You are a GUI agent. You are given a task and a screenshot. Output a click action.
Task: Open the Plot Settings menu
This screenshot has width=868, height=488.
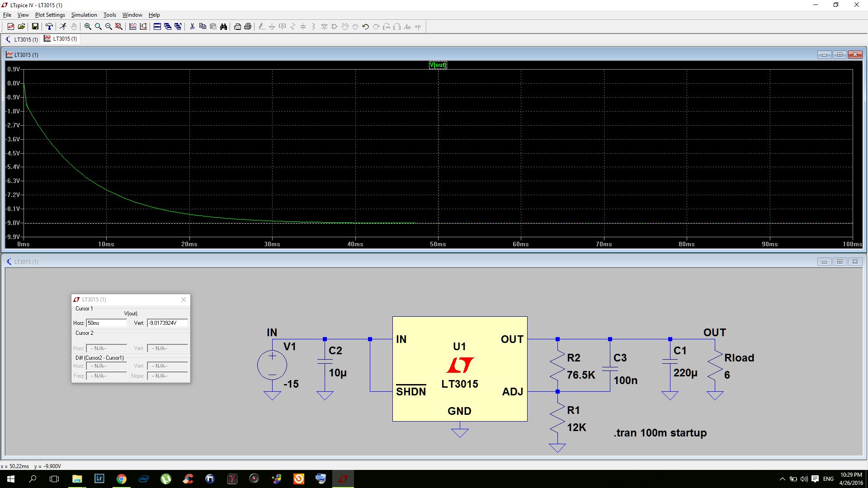point(50,15)
